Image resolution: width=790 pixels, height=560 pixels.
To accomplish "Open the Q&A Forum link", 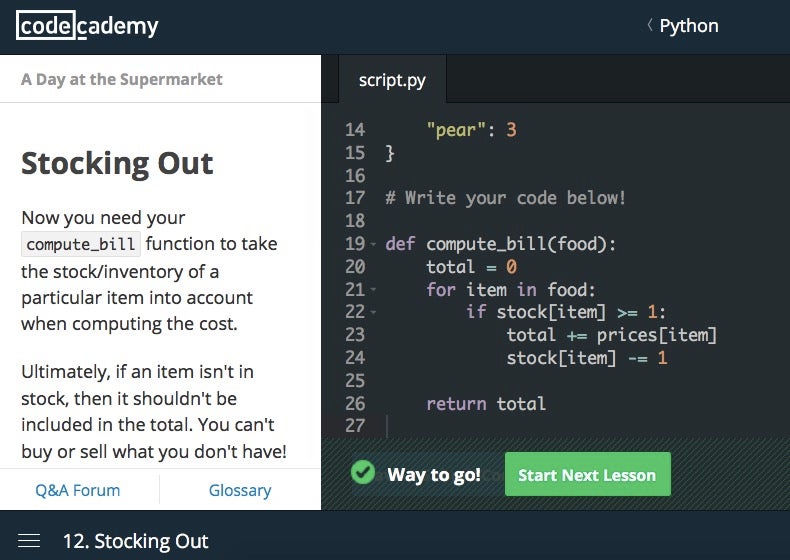I will tap(77, 490).
